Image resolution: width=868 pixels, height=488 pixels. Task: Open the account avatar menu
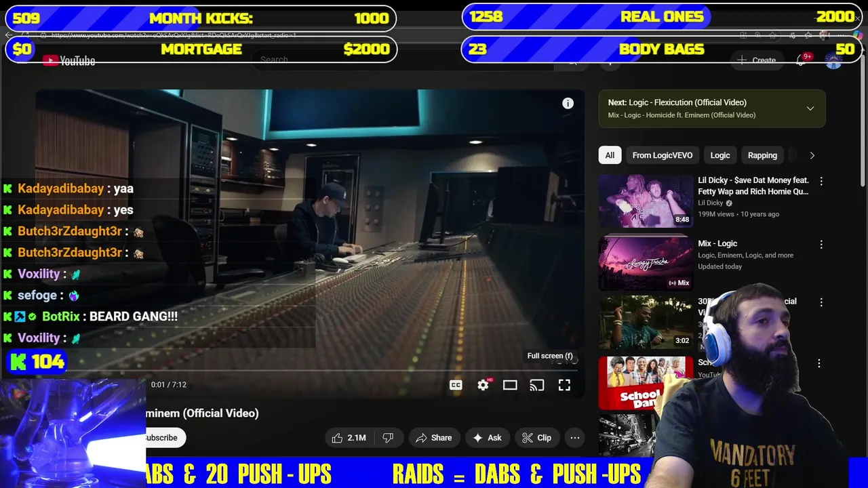833,60
